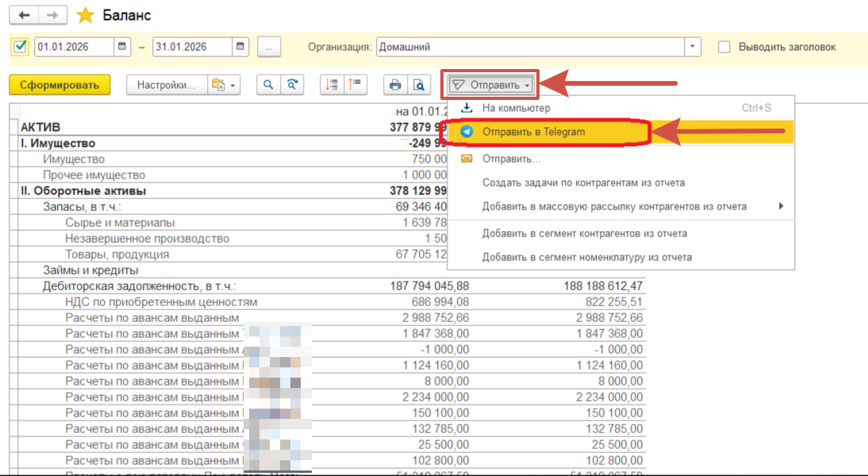
Task: Click the Настройки... button
Action: click(167, 85)
